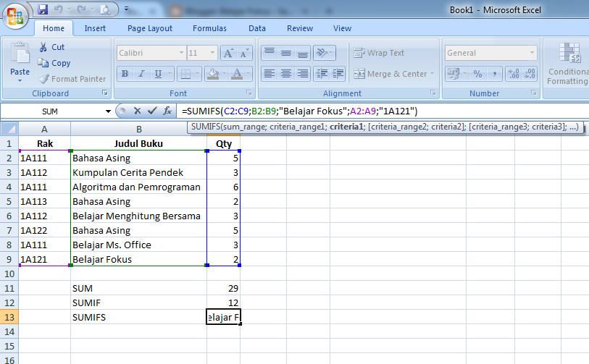Activate Format Painter

point(72,79)
